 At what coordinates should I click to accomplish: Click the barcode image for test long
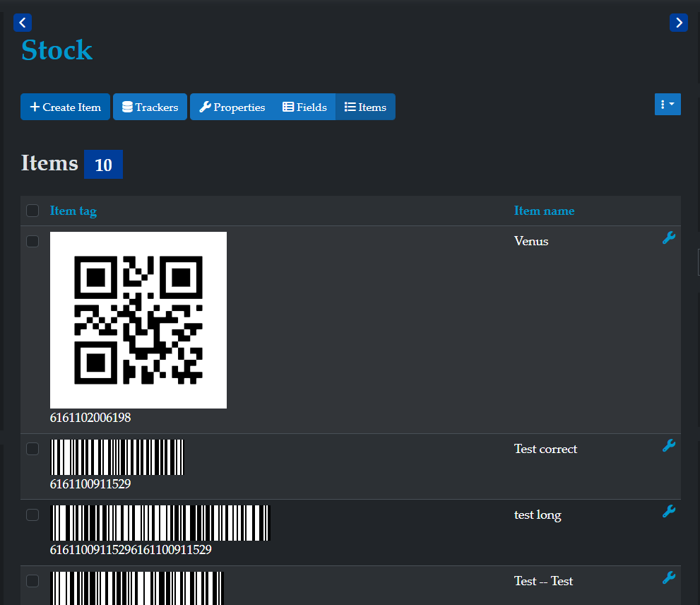(x=160, y=523)
